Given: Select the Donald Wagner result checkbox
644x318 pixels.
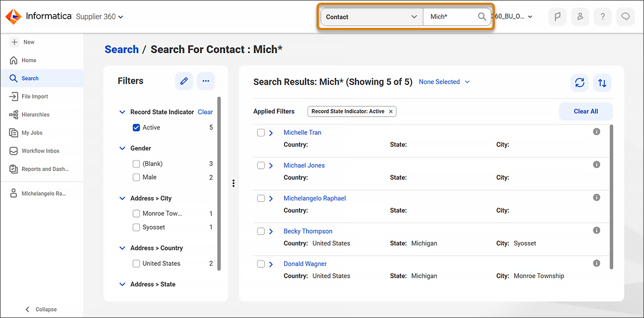Looking at the screenshot, I should tap(261, 264).
